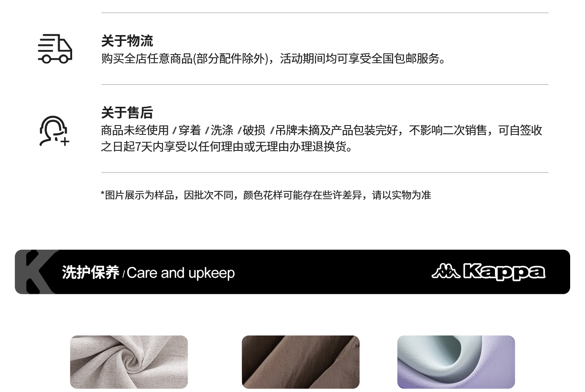585x392 pixels.
Task: Open the beige swirled fabric thumbnail
Action: coord(129,362)
